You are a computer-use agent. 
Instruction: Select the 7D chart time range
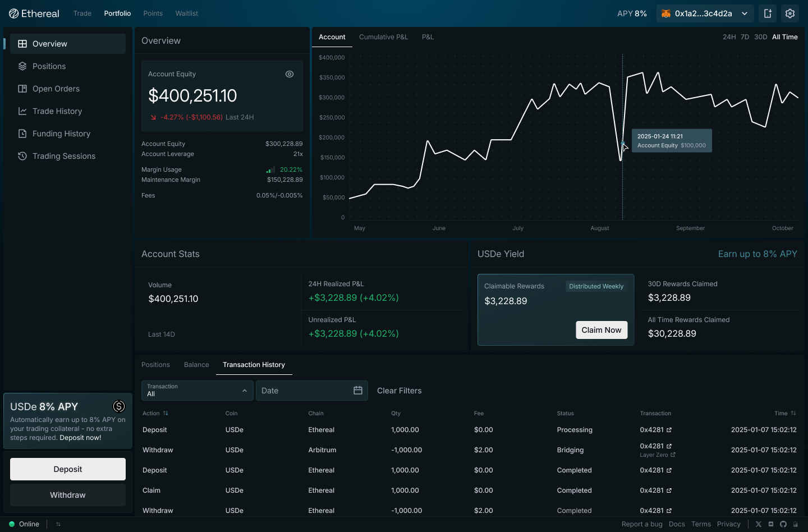point(745,37)
